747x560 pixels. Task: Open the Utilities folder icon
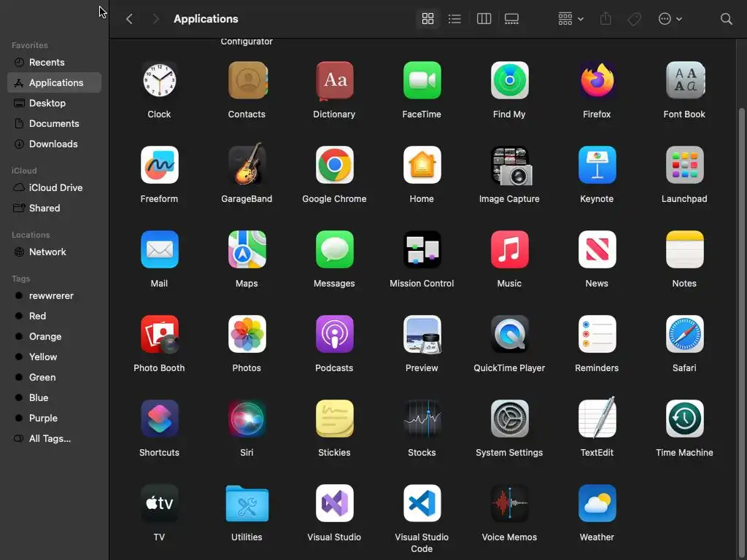[x=247, y=503]
